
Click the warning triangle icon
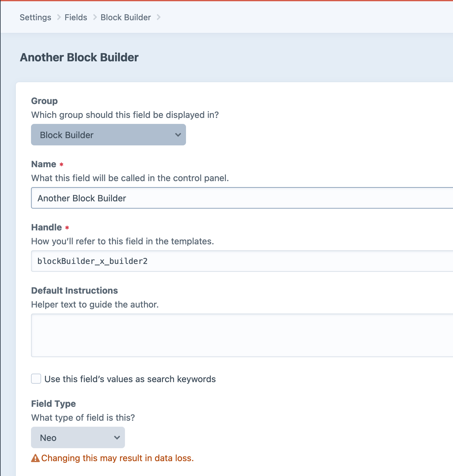(35, 458)
